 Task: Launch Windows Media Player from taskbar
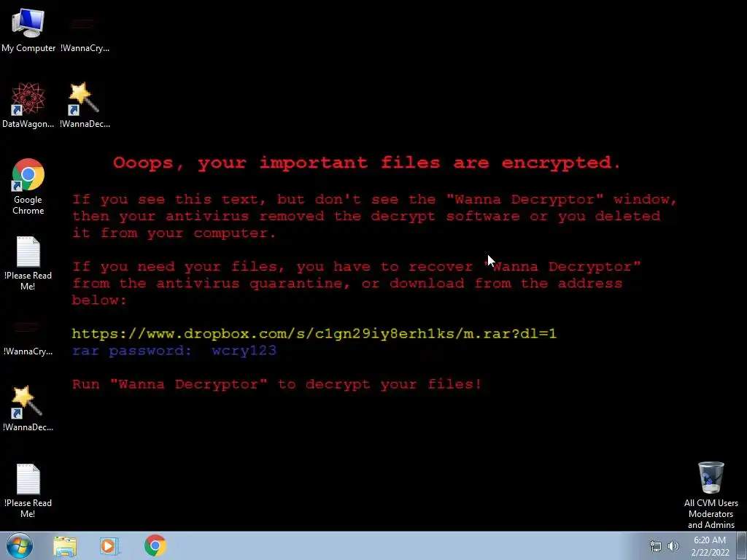pos(109,546)
